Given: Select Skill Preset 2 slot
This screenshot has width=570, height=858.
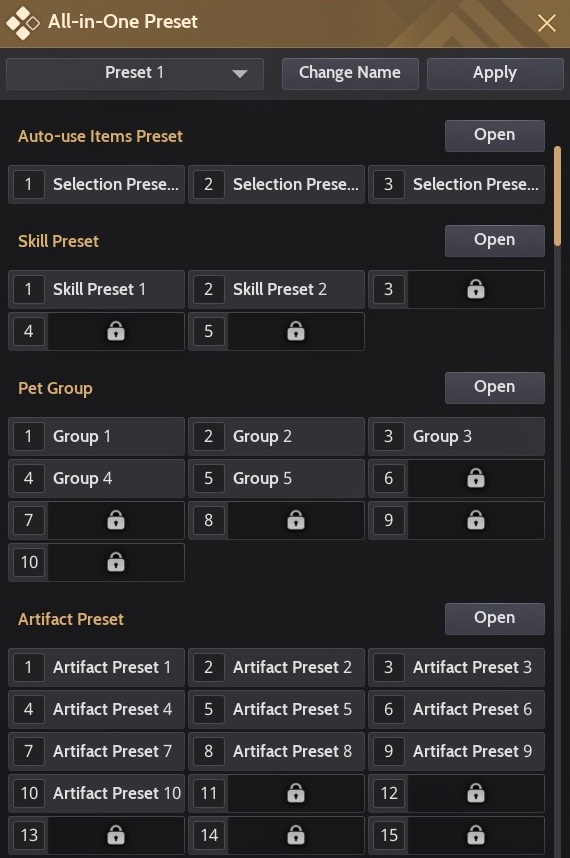Looking at the screenshot, I should coord(276,289).
